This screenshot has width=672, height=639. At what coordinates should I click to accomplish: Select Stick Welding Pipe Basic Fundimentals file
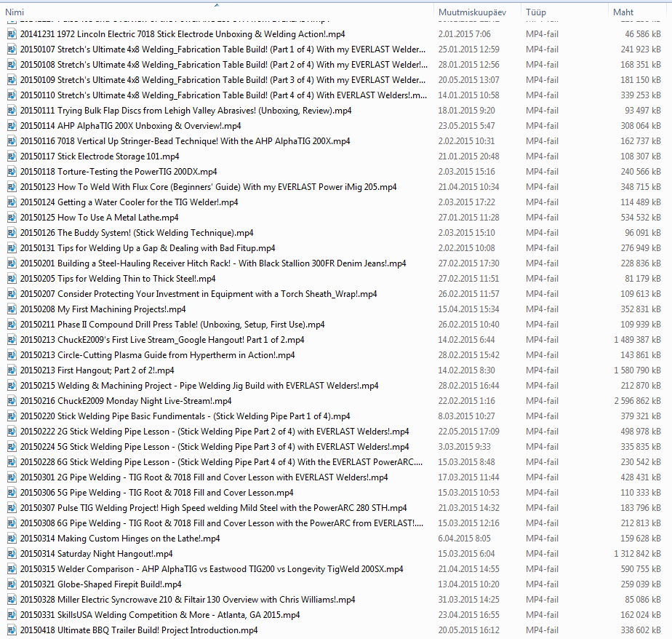(x=185, y=416)
